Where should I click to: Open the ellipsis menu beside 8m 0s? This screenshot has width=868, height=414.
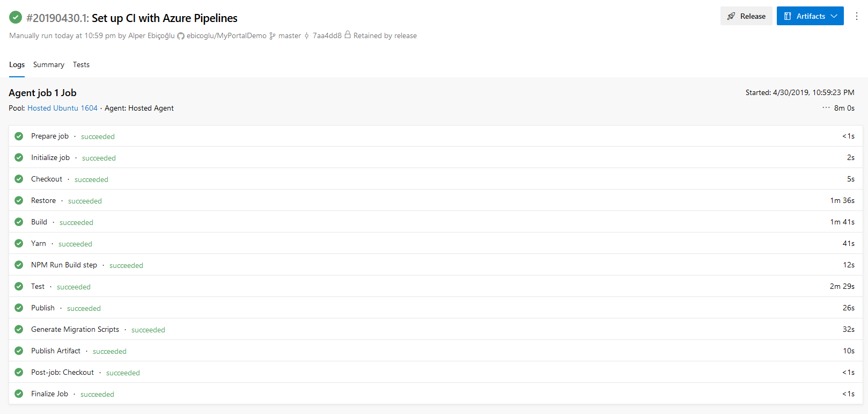pos(826,108)
